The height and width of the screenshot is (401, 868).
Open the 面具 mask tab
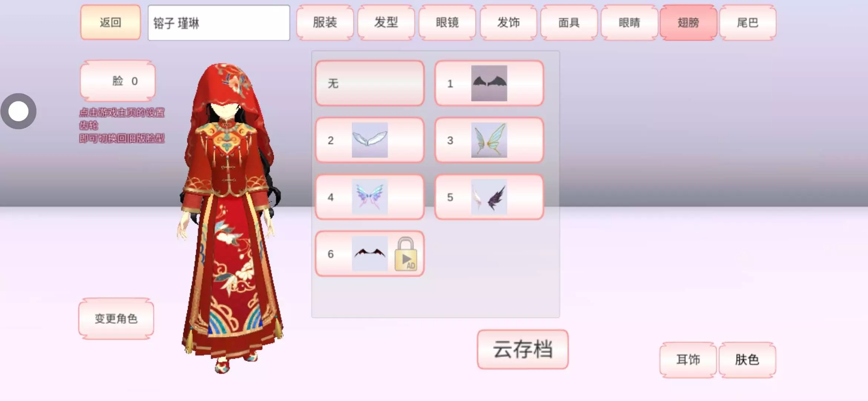click(569, 22)
